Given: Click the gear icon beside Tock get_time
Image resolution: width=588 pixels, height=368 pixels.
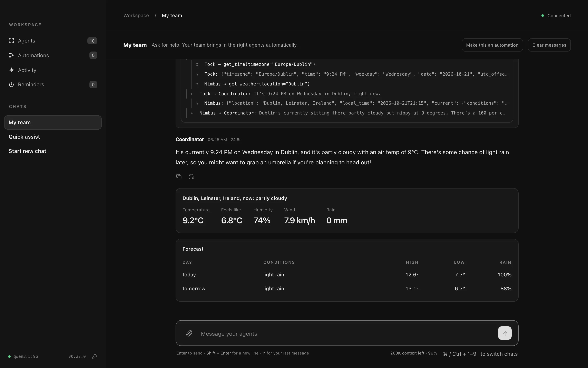Looking at the screenshot, I should [x=197, y=64].
